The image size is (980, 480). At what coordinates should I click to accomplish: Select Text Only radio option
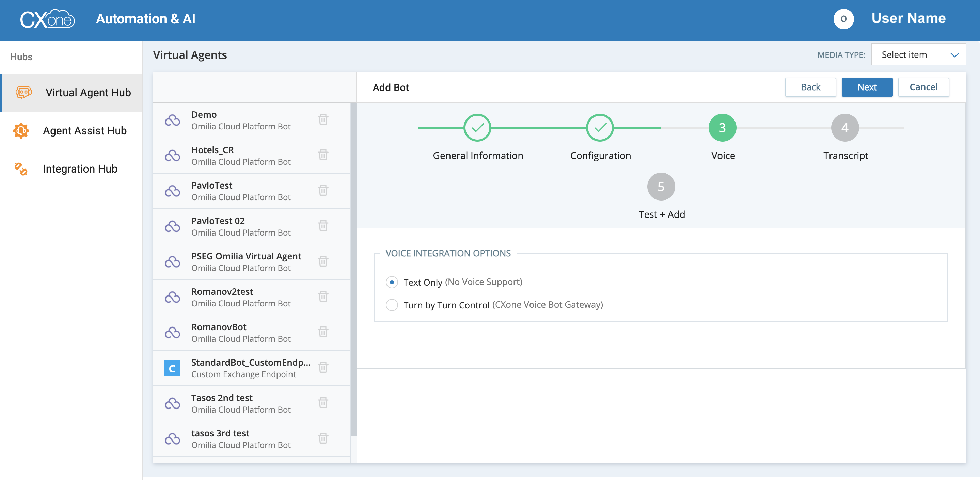tap(392, 282)
